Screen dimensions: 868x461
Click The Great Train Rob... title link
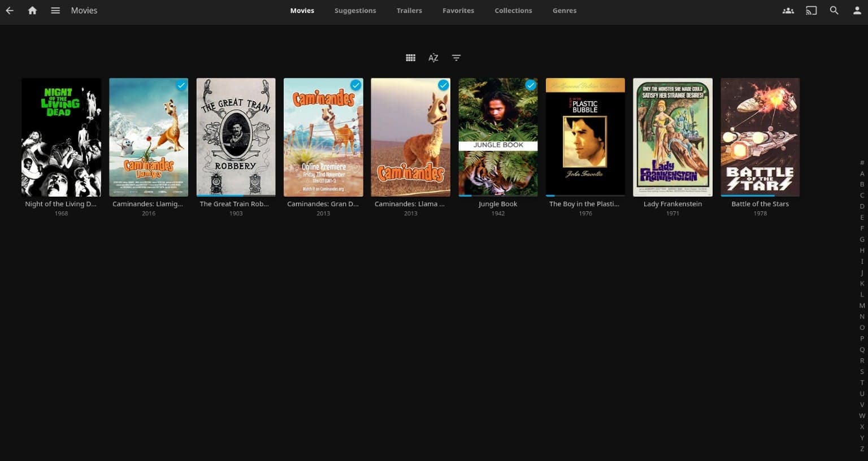pos(235,204)
